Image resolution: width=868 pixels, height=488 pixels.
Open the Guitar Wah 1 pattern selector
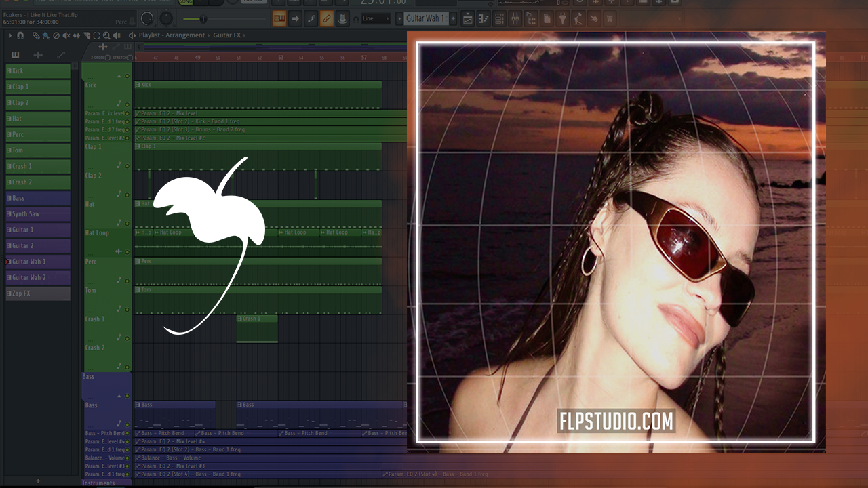coord(425,18)
